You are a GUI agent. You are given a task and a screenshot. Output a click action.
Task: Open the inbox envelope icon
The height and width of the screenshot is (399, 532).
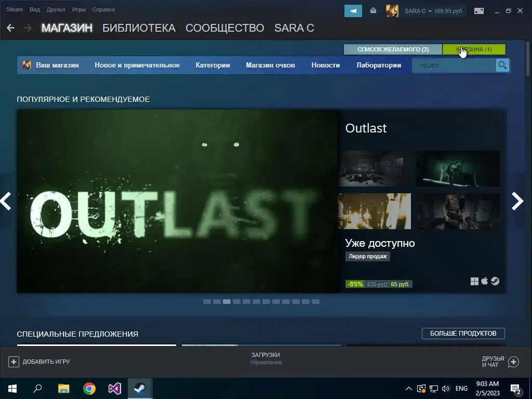point(373,11)
